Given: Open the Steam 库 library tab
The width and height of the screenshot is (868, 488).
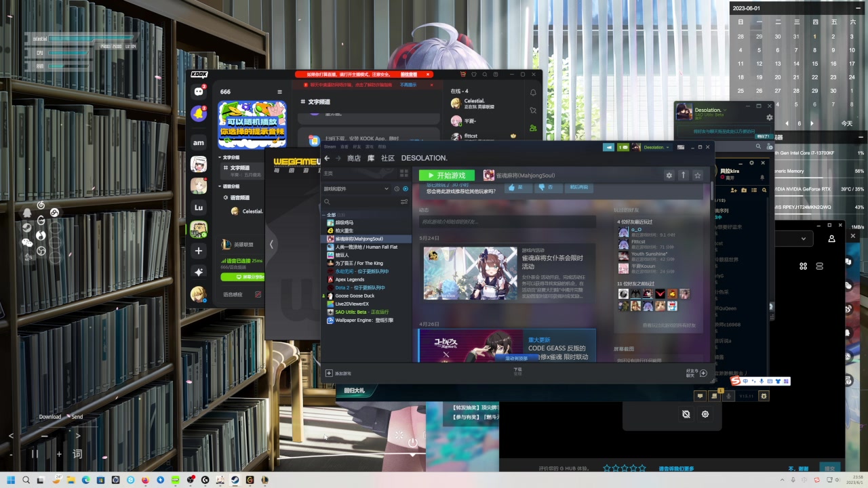Looking at the screenshot, I should pos(371,158).
